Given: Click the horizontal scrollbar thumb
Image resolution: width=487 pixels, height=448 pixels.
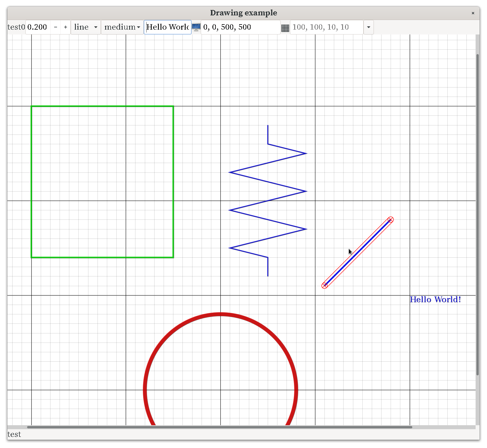Looking at the screenshot, I should coord(220,427).
